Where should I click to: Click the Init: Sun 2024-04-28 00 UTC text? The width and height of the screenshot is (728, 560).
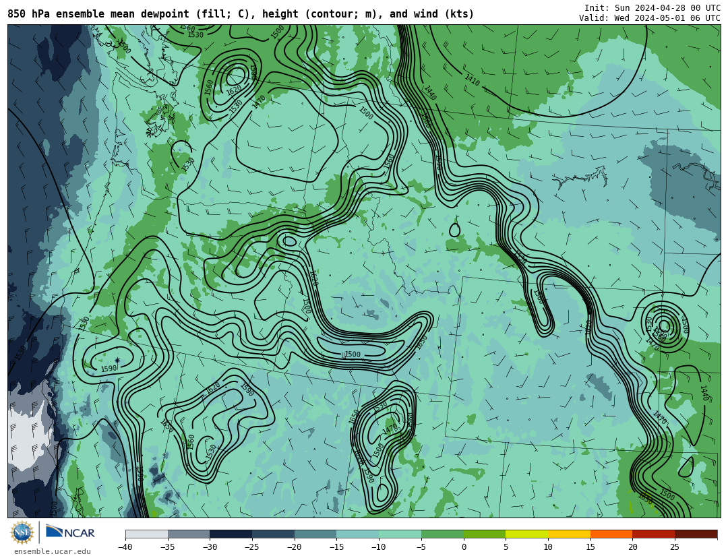(x=653, y=8)
